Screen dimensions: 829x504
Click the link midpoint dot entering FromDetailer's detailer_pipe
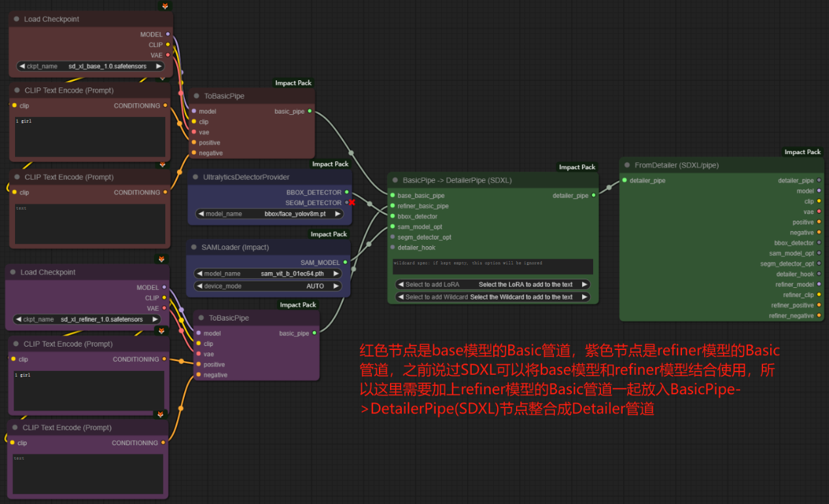[x=609, y=187]
